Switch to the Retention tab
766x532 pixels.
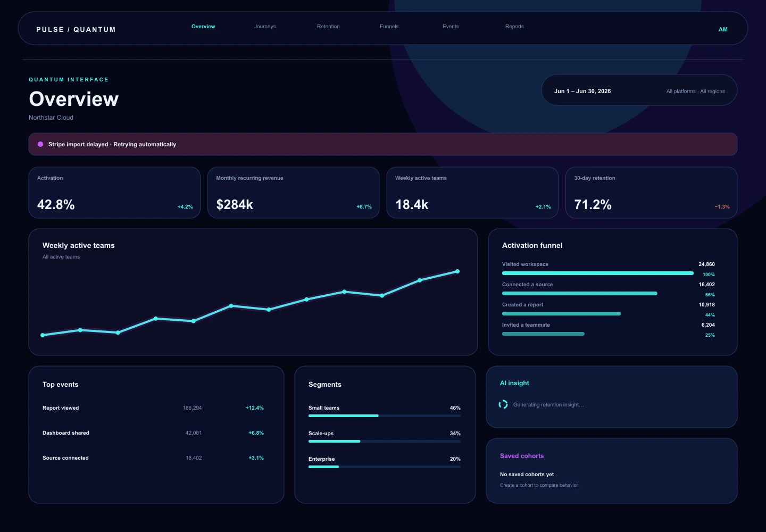pyautogui.click(x=328, y=27)
